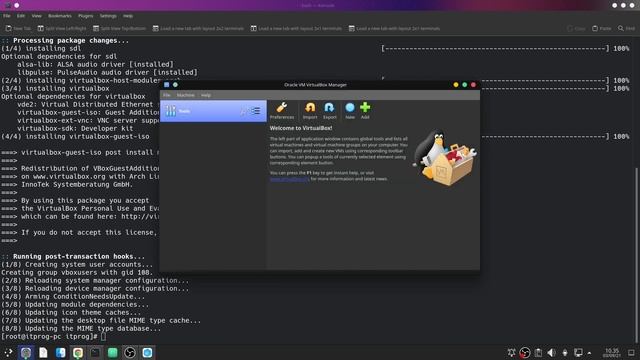The image size is (640, 360).
Task: Open OBS Studio from the taskbar
Action: pos(130,353)
